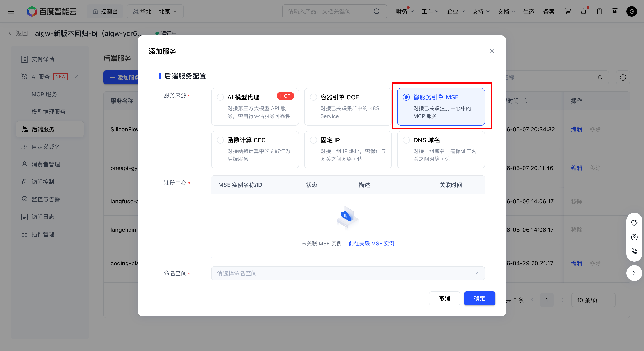Open the shopping cart icon
644x351 pixels.
[568, 12]
